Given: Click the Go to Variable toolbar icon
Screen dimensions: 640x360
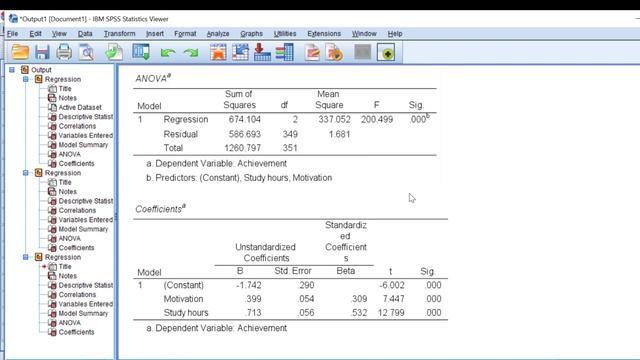Looking at the screenshot, I should (262, 52).
